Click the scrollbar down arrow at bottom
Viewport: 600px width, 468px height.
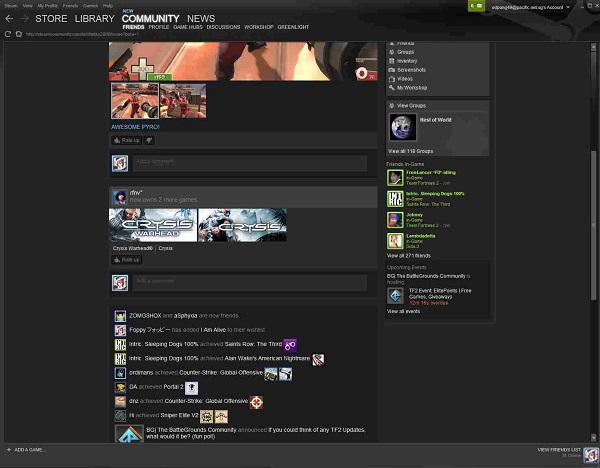(593, 438)
